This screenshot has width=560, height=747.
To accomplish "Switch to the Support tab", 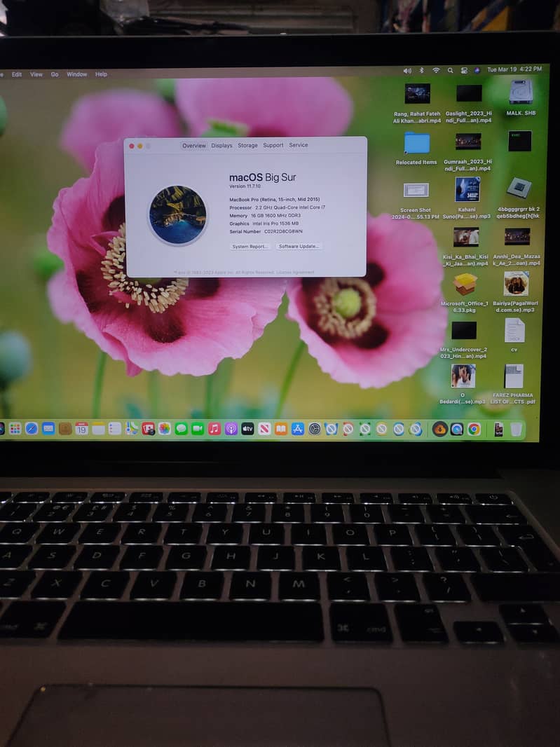I will pyautogui.click(x=273, y=145).
